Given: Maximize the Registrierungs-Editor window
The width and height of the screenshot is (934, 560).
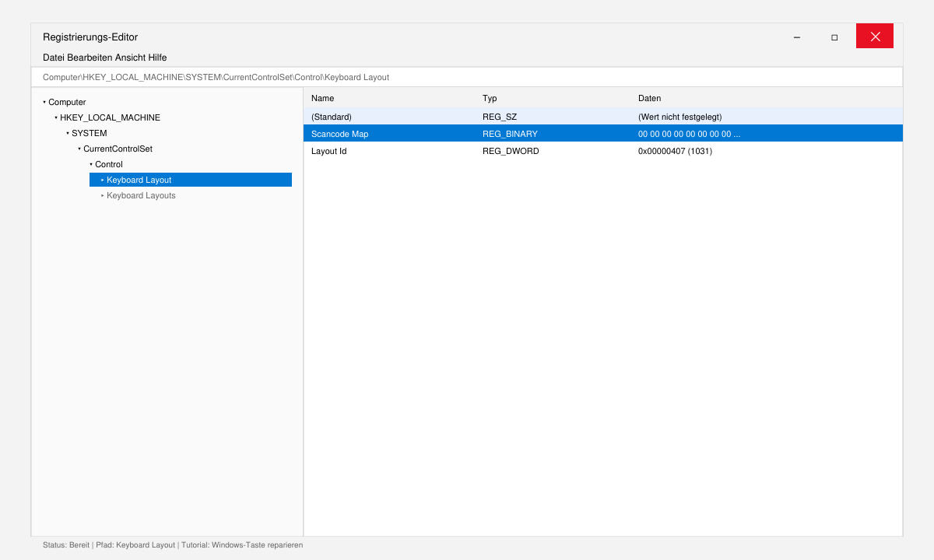Looking at the screenshot, I should tap(834, 37).
